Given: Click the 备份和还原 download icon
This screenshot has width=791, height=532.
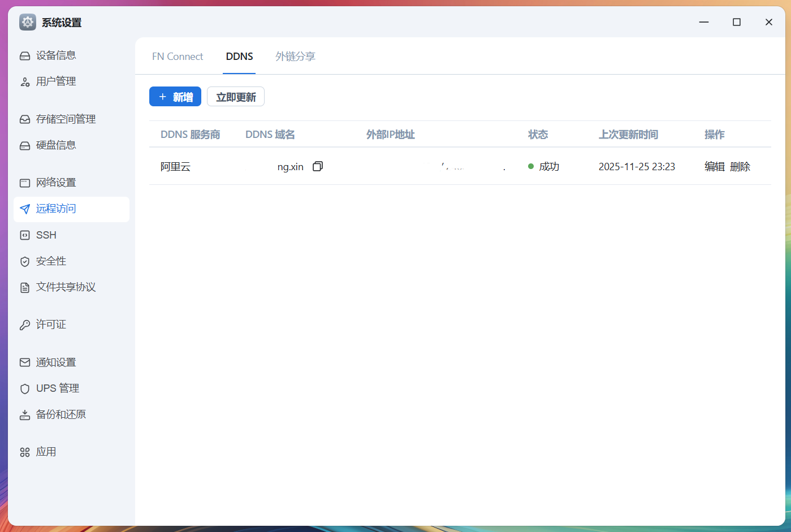Looking at the screenshot, I should (25, 414).
